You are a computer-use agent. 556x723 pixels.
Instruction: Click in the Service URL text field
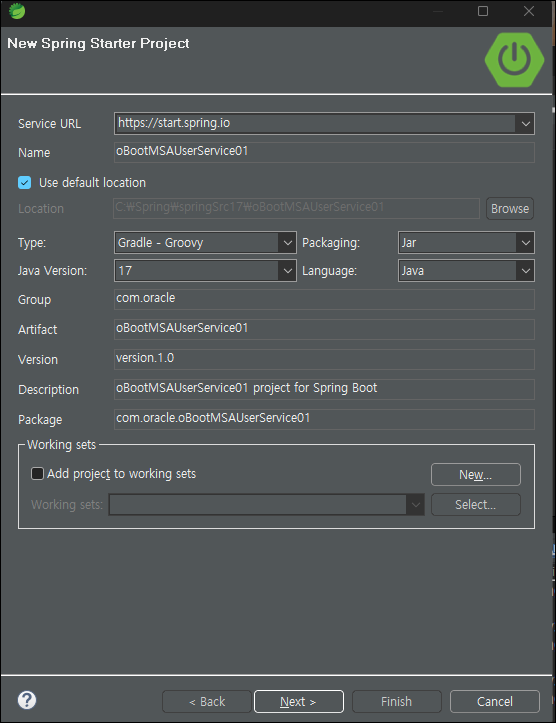coord(315,124)
